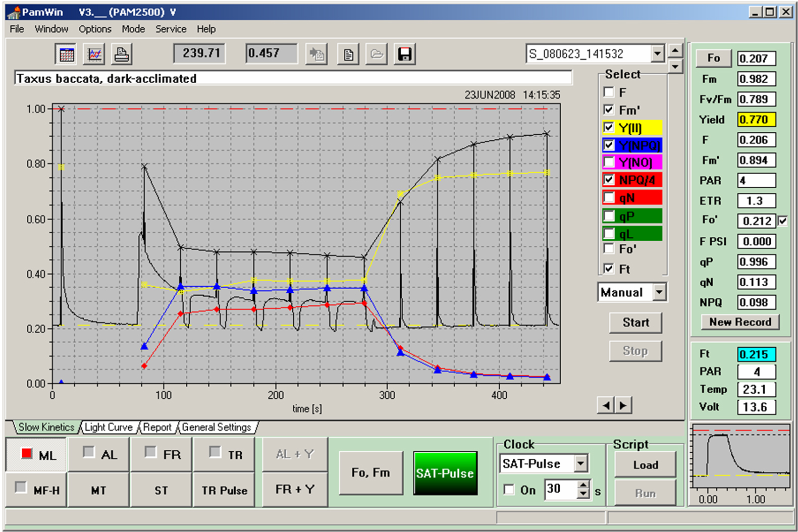
Task: Click the open folder icon
Action: click(376, 54)
